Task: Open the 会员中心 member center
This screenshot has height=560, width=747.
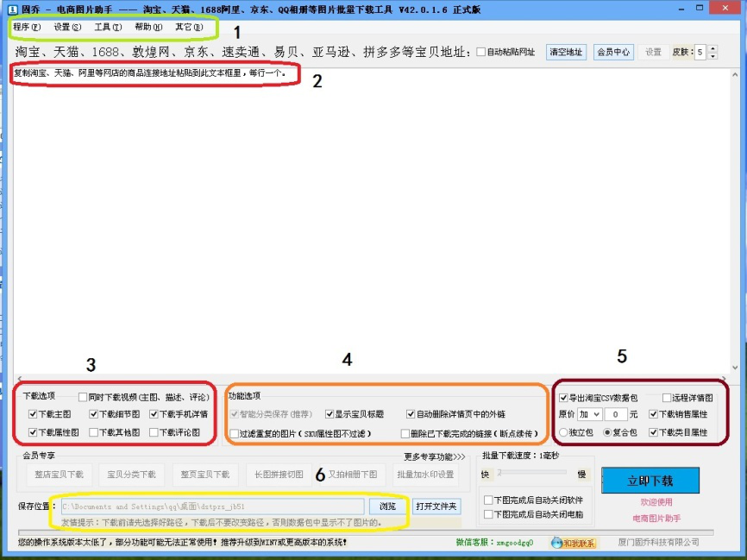Action: pyautogui.click(x=614, y=53)
